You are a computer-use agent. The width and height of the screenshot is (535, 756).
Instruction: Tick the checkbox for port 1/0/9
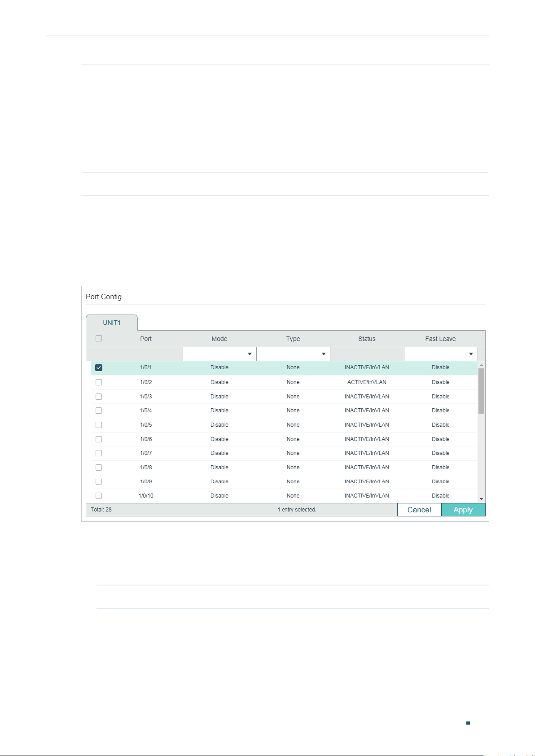click(99, 481)
